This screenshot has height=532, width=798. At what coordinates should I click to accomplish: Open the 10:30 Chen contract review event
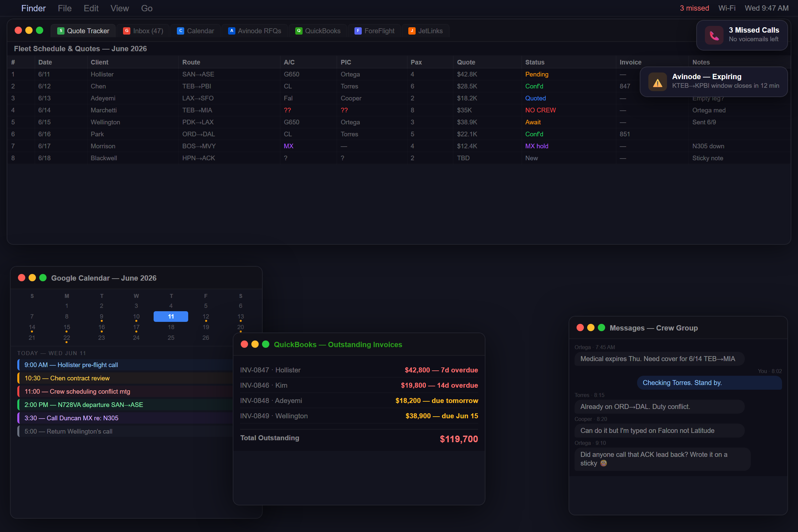[125, 378]
